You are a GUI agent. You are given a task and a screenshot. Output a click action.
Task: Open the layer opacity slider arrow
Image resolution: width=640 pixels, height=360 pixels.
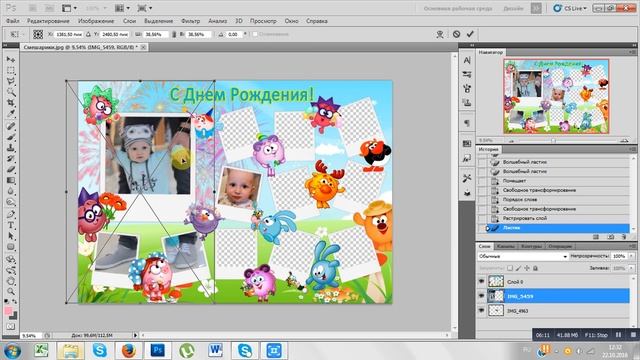631,256
